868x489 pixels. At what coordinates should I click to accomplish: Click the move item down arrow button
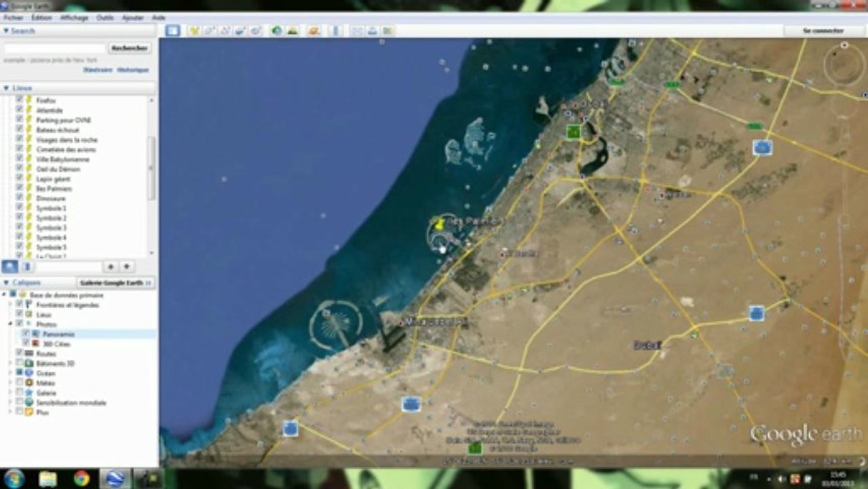pyautogui.click(x=126, y=267)
